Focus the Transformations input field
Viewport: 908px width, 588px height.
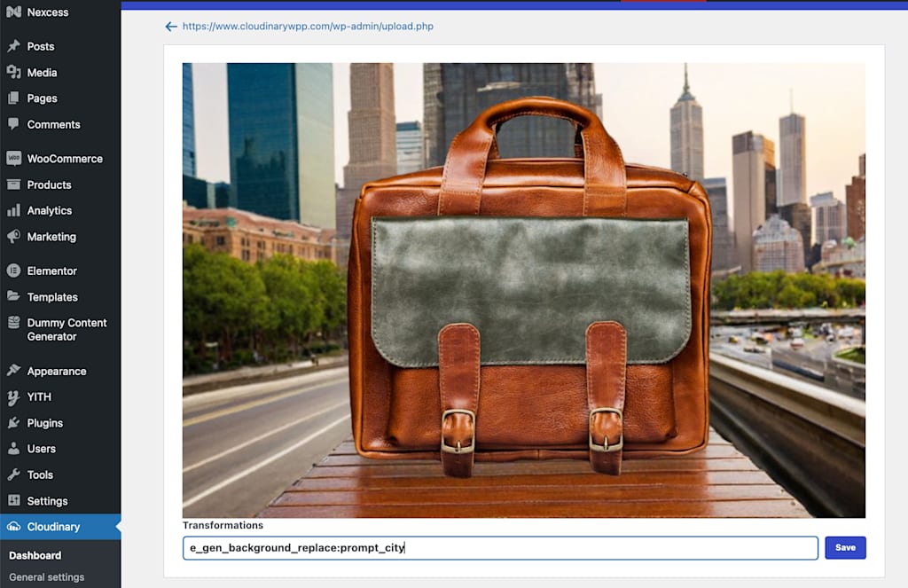click(x=500, y=547)
